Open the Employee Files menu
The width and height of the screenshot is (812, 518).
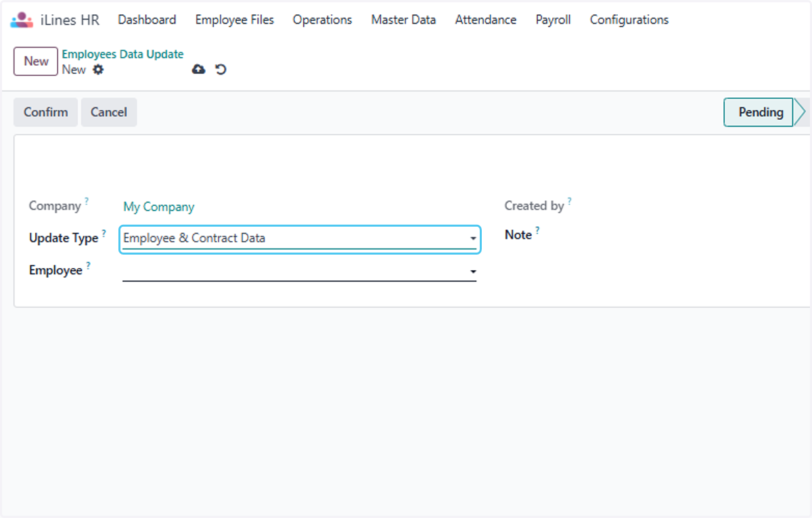[x=234, y=20]
